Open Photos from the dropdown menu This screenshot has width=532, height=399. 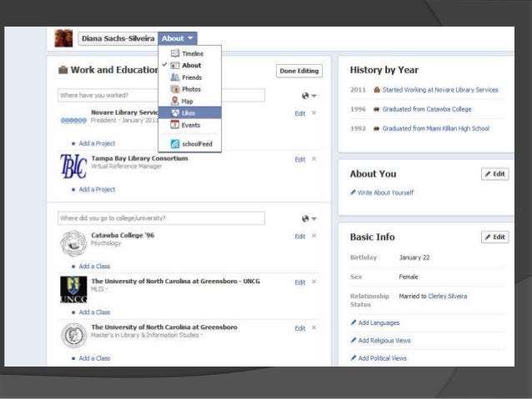click(189, 89)
